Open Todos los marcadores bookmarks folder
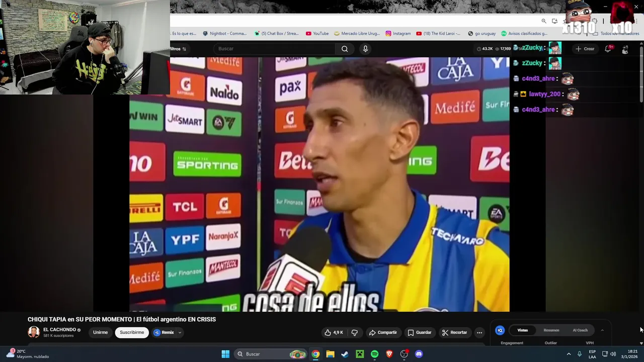 click(616, 34)
